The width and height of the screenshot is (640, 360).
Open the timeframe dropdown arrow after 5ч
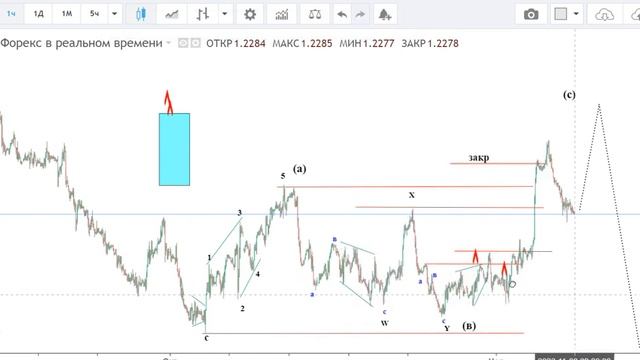(x=115, y=14)
